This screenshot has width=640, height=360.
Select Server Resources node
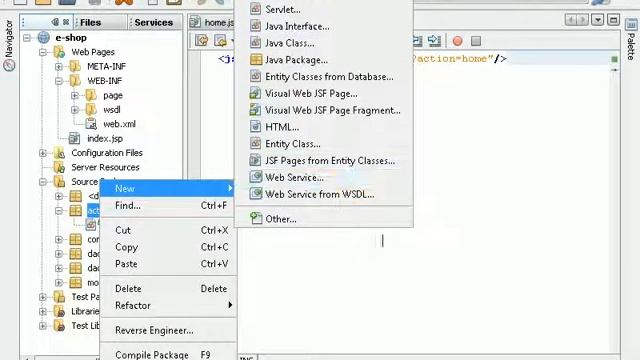105,167
